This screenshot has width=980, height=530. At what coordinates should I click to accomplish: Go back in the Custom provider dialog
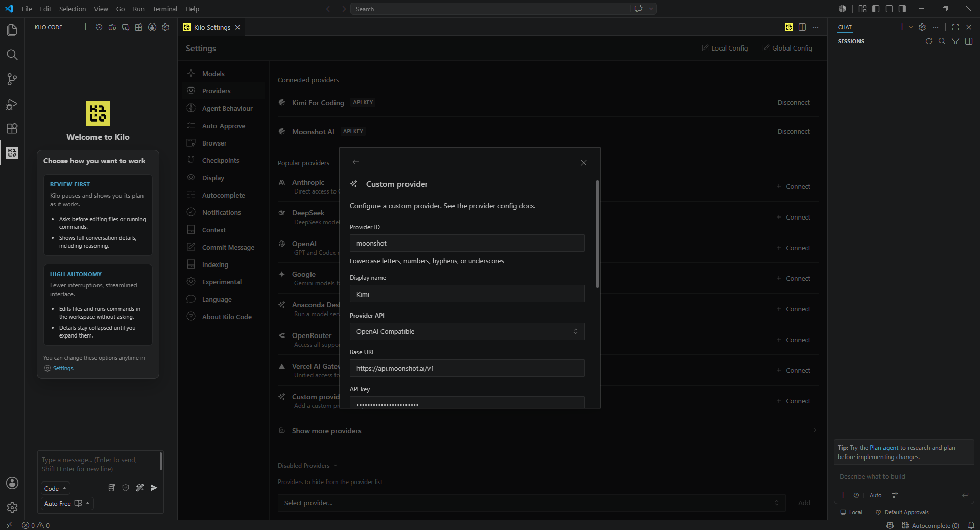tap(355, 162)
